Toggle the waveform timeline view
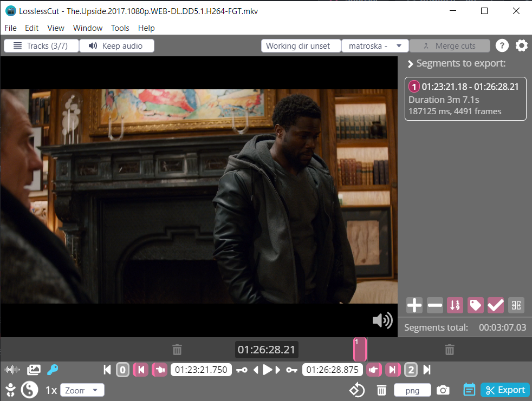532x401 pixels. [x=11, y=370]
